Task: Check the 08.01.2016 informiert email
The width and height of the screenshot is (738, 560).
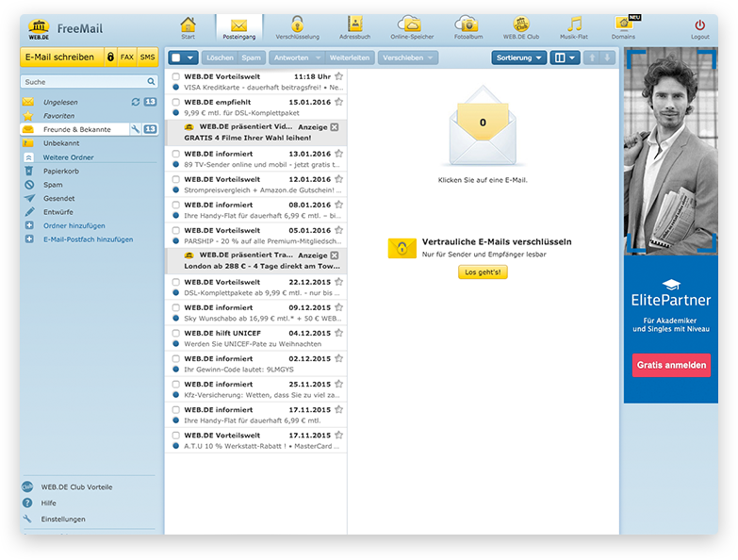Action: [x=175, y=205]
